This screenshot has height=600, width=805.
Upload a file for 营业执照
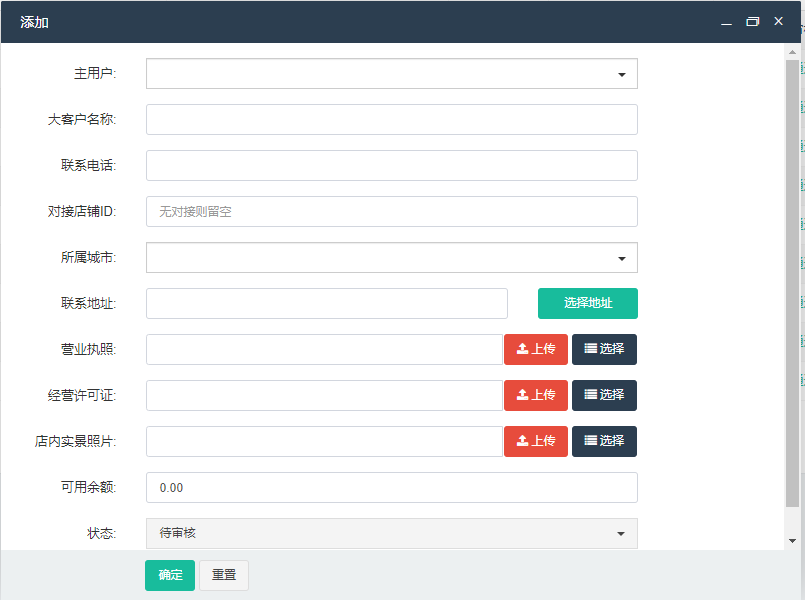[x=536, y=350]
